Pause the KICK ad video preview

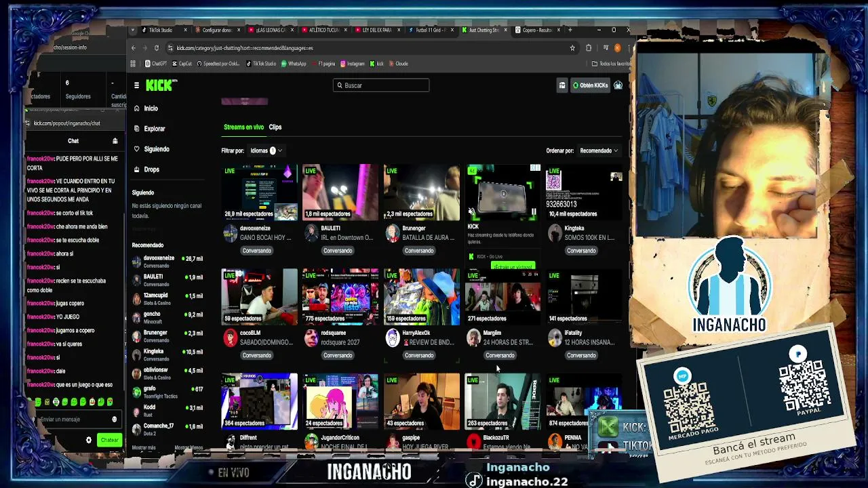(534, 212)
